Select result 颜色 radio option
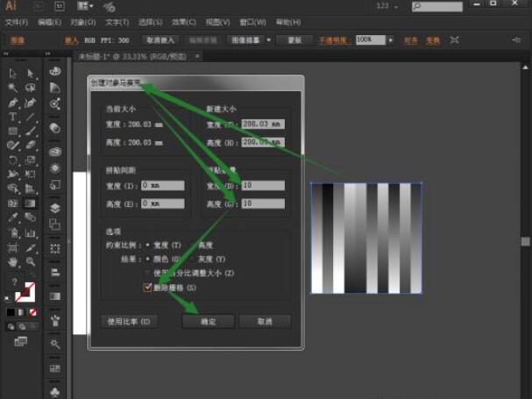Image resolution: width=532 pixels, height=399 pixels. pos(148,259)
